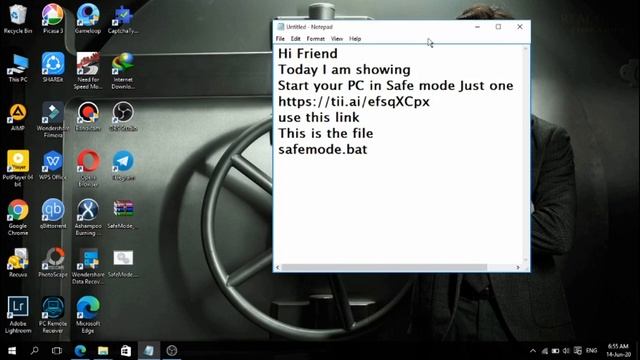Select the AIMP desktop shortcut
Screen dimensions: 640x360
(18, 117)
